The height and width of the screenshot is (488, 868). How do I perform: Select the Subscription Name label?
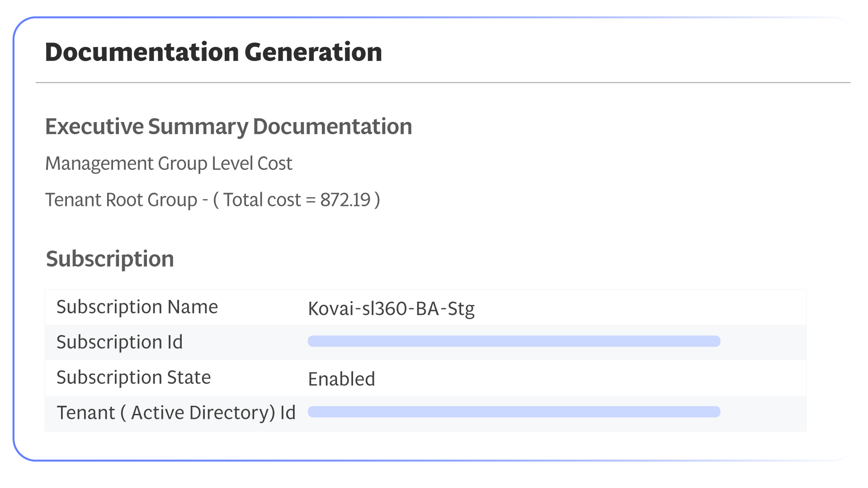pyautogui.click(x=137, y=307)
